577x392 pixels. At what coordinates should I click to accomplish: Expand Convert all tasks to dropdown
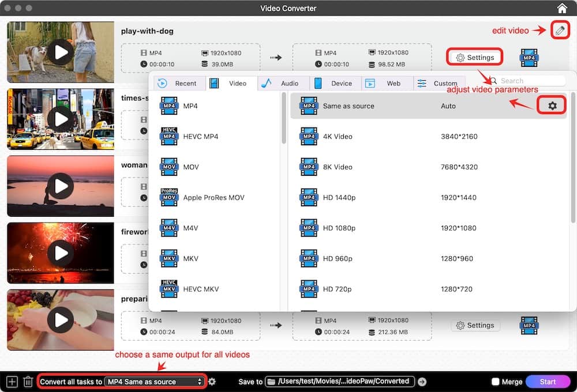pyautogui.click(x=155, y=382)
